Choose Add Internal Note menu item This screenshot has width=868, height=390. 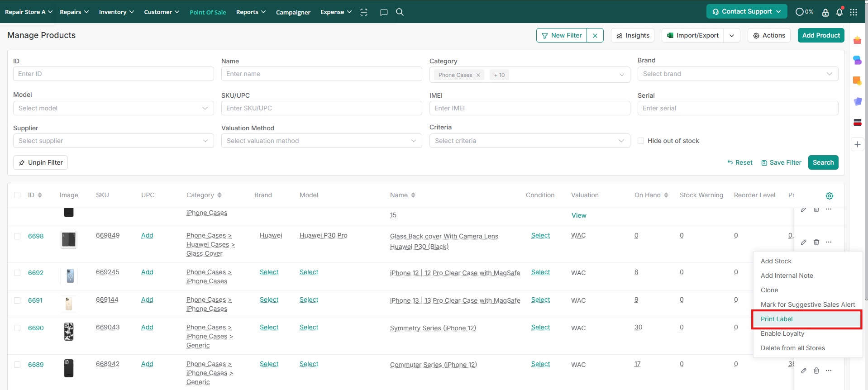pyautogui.click(x=807, y=276)
